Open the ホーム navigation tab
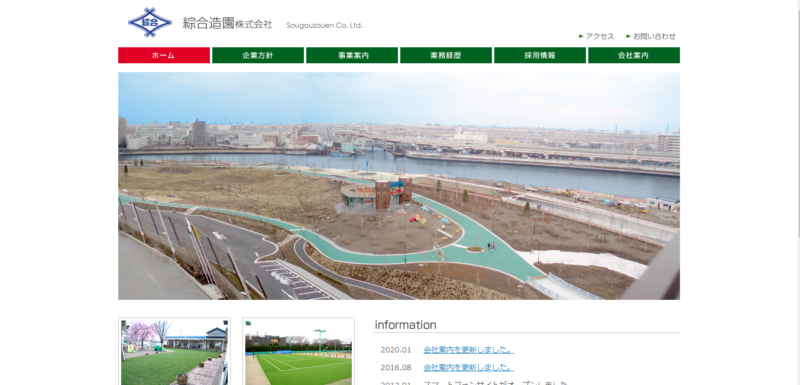Screen dimensions: 800x385 [x=164, y=56]
